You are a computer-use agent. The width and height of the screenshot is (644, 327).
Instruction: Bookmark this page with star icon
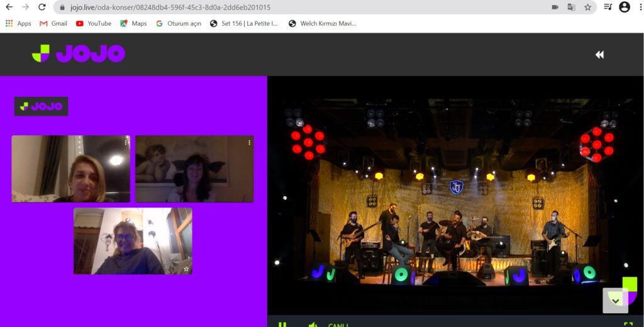click(x=587, y=8)
